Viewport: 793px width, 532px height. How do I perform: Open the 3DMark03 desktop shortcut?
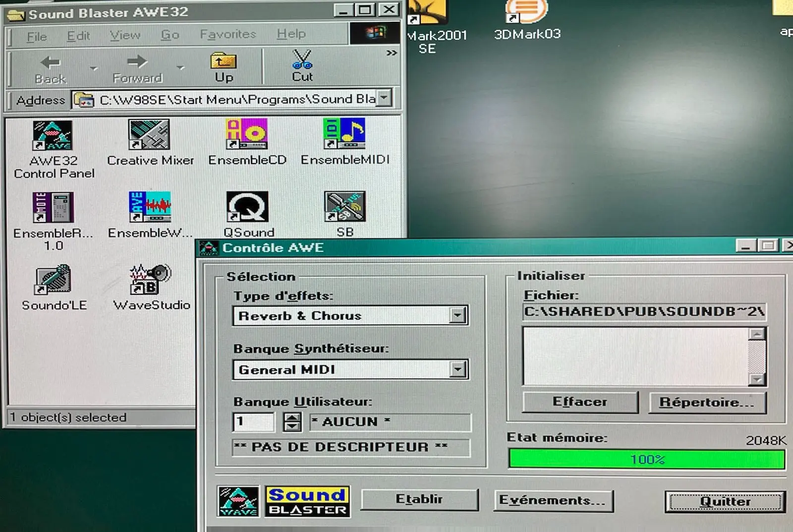pyautogui.click(x=527, y=20)
